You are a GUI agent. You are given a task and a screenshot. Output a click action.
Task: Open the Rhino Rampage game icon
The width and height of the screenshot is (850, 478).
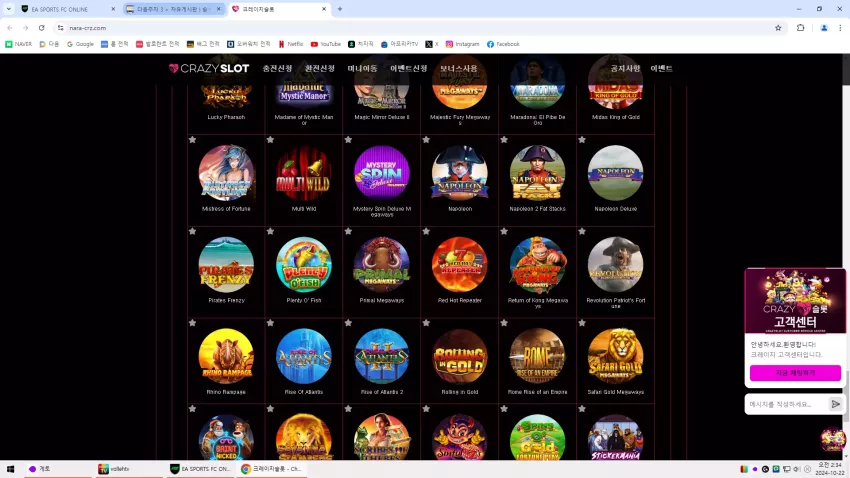pos(226,356)
